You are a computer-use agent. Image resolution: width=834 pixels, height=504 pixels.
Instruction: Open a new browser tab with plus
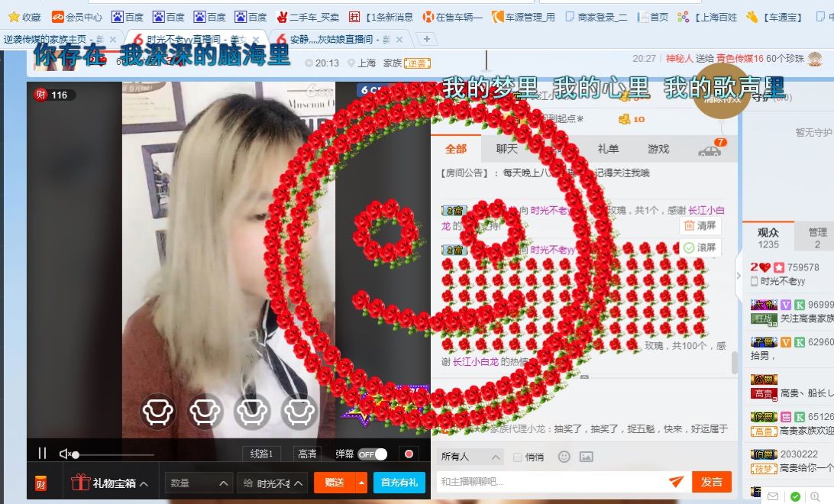click(427, 39)
